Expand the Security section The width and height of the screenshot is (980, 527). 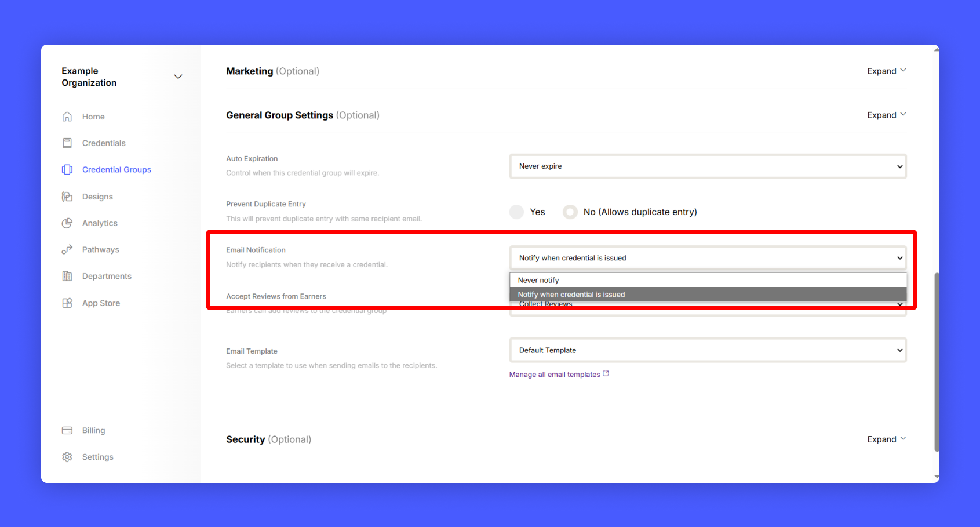886,439
